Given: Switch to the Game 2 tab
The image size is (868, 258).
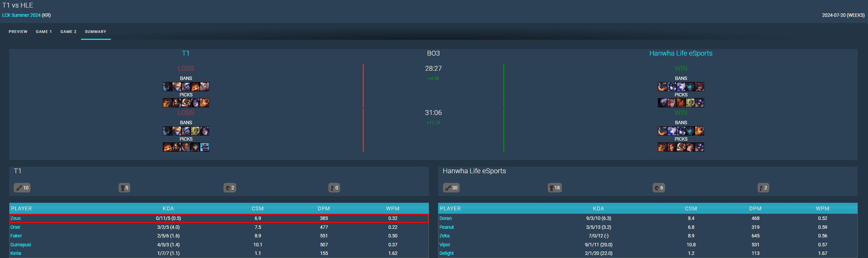Looking at the screenshot, I should [69, 32].
